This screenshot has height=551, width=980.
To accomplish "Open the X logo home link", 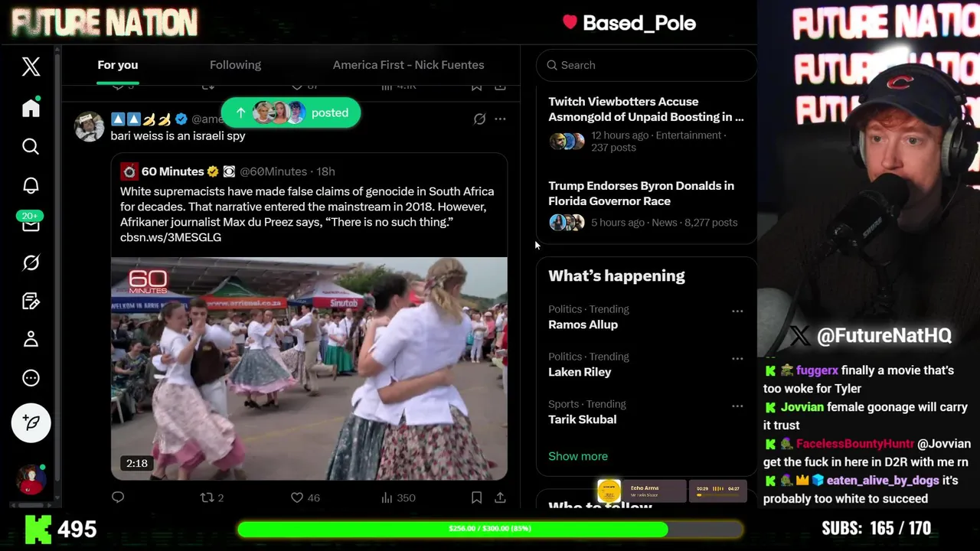I will click(x=31, y=67).
